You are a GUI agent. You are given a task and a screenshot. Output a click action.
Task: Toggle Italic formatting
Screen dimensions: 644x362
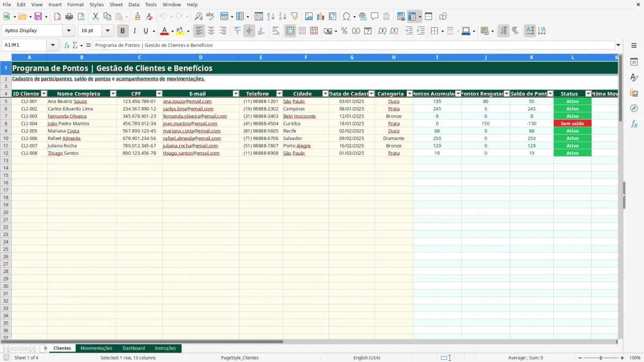(x=135, y=31)
